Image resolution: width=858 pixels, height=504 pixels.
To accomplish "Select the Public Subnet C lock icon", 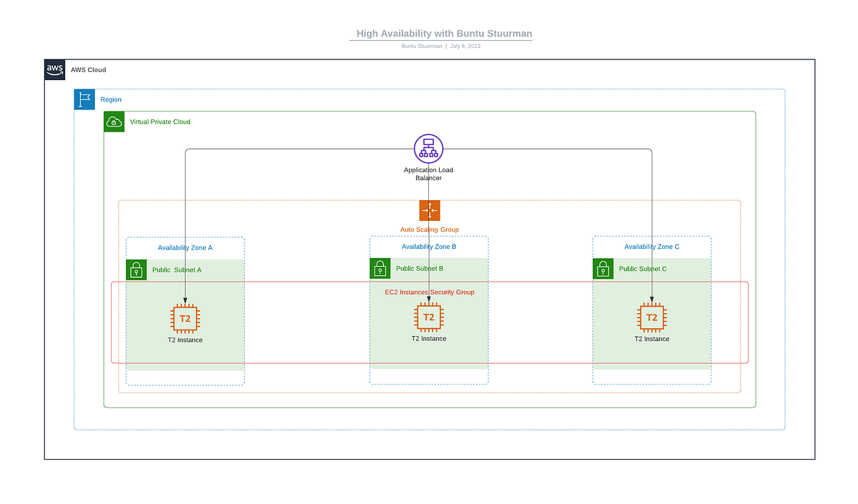I will click(x=603, y=268).
